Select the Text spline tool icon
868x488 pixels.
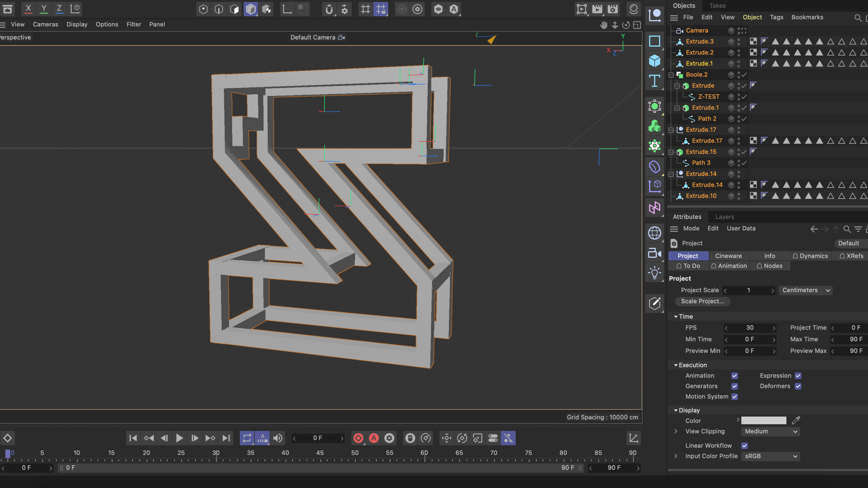click(x=654, y=81)
